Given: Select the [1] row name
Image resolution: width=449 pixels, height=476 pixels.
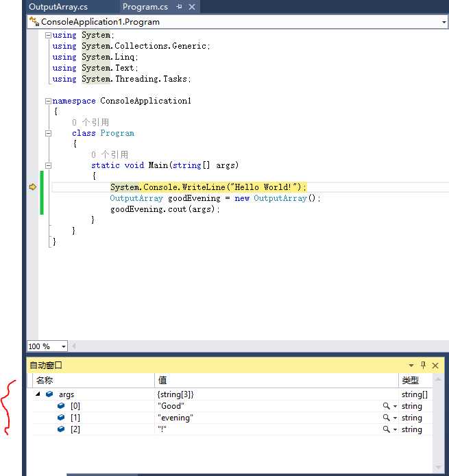Looking at the screenshot, I should tap(75, 418).
